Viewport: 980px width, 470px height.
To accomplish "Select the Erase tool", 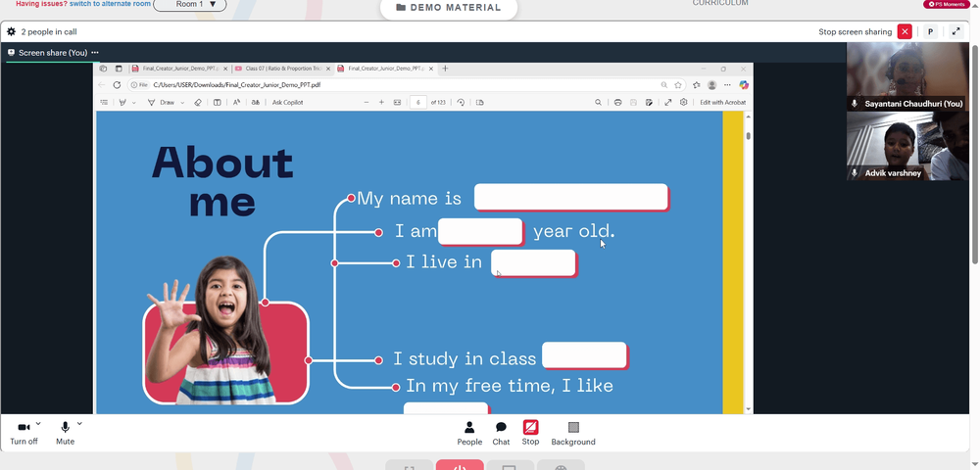I will tap(198, 103).
